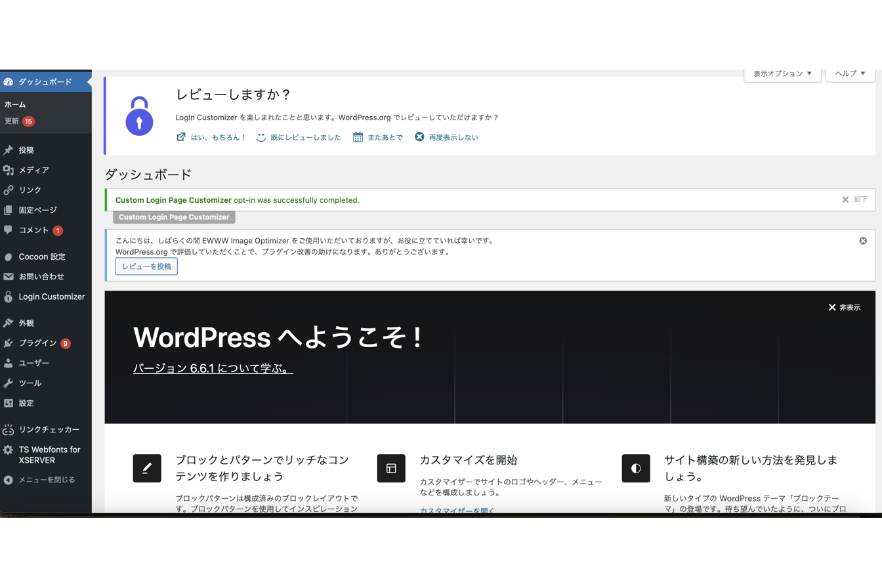This screenshot has height=588, width=882.
Task: Click the envelope icon for お問い合わせ
Action: click(9, 277)
